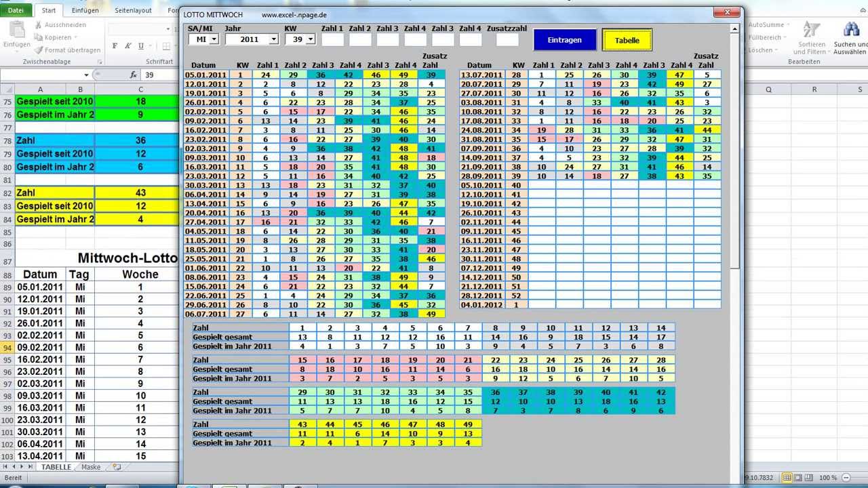Switch to the Start ribbon tab

[x=49, y=10]
